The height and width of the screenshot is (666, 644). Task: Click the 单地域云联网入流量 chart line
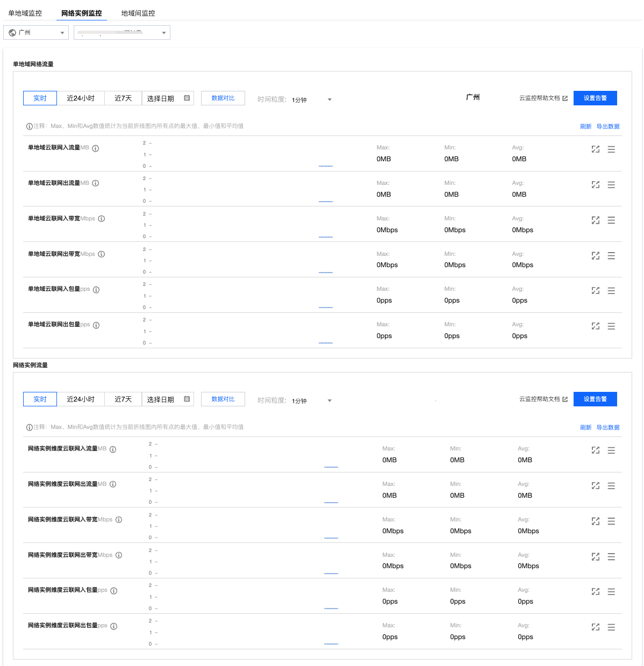click(326, 166)
